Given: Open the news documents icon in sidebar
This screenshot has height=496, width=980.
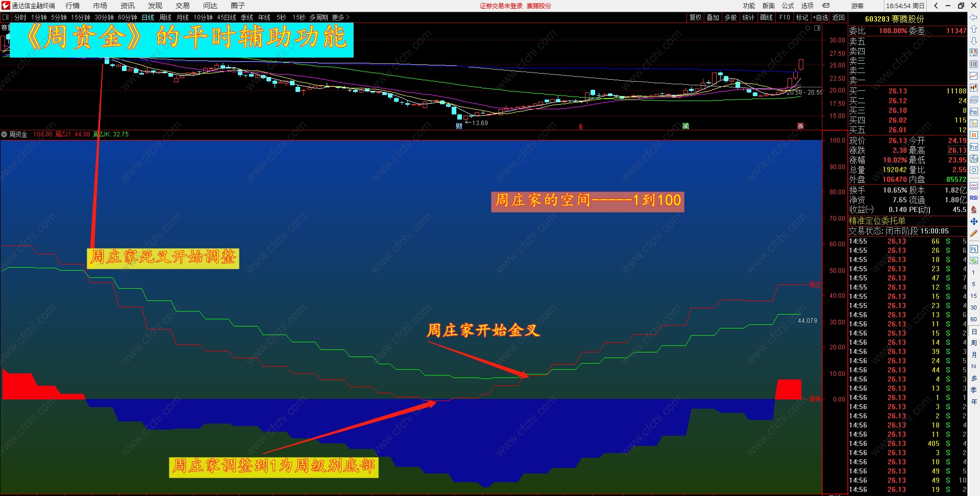Looking at the screenshot, I should click(x=973, y=100).
